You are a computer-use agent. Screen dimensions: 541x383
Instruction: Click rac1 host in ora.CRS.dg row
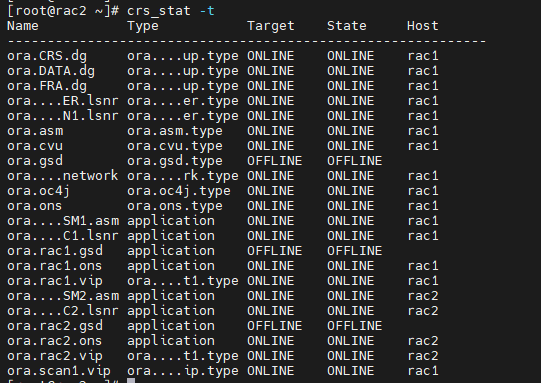click(x=423, y=56)
